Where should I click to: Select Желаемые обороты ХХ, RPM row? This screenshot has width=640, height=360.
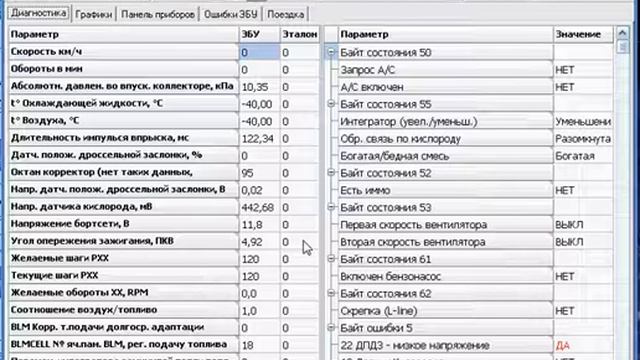pos(123,293)
